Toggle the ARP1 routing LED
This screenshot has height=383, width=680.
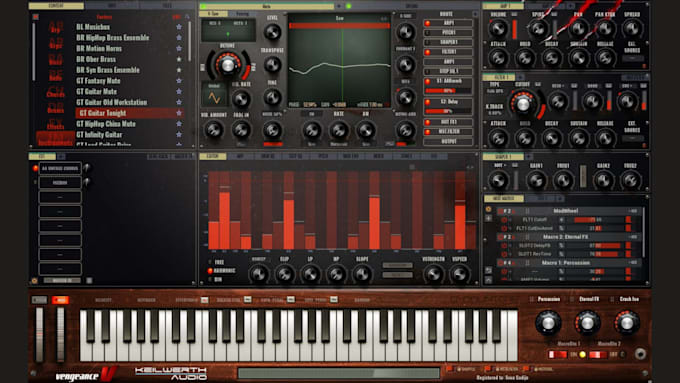click(427, 23)
